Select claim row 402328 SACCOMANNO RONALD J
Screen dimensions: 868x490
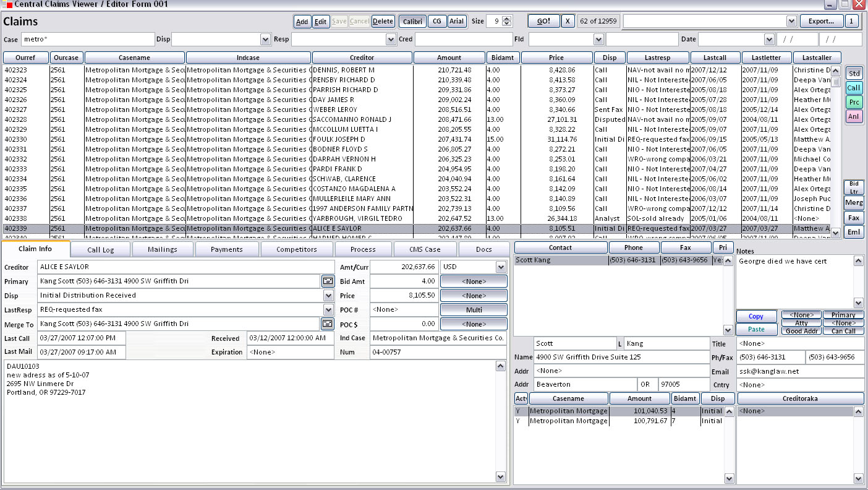(x=417, y=119)
